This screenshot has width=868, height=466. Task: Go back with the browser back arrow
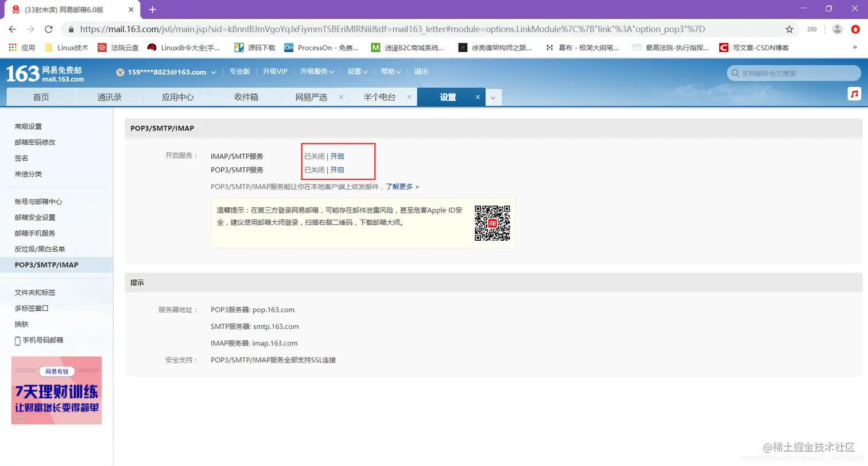[13, 29]
